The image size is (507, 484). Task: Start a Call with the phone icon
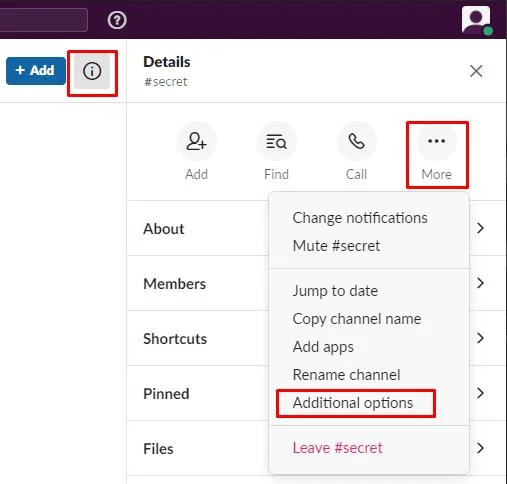[356, 141]
